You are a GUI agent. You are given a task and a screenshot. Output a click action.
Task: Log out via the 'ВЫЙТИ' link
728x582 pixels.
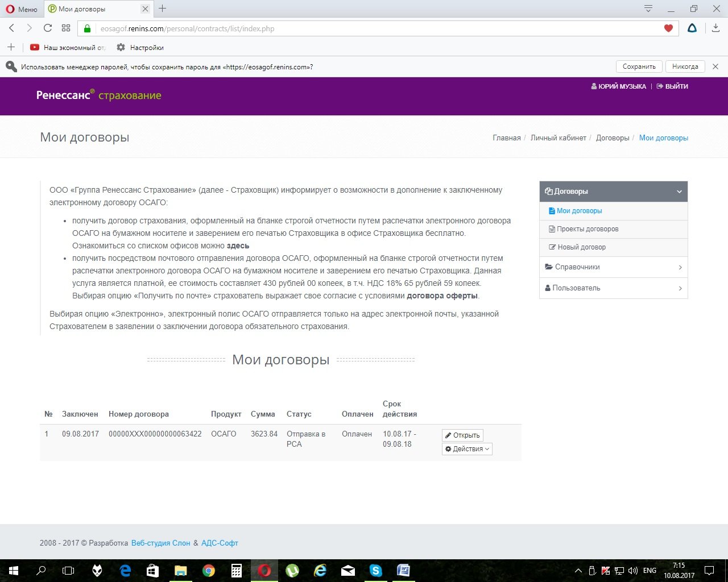pyautogui.click(x=672, y=86)
